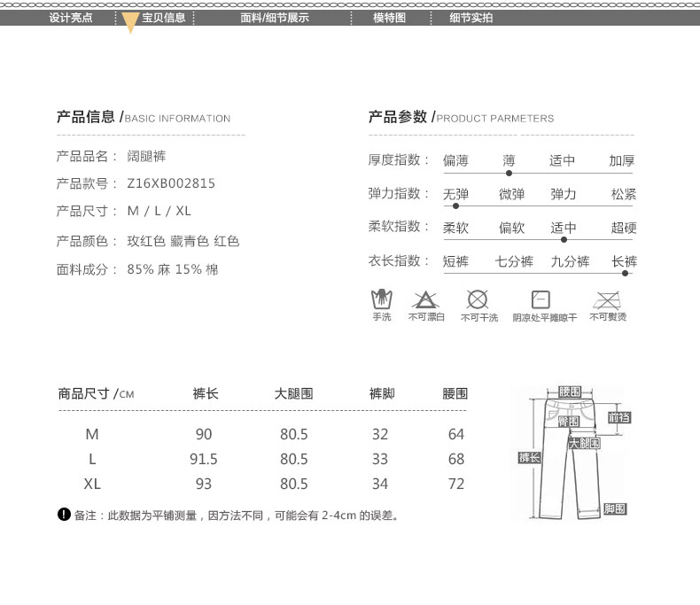Click the 微弹 elasticity option
The height and width of the screenshot is (605, 700).
tap(511, 194)
